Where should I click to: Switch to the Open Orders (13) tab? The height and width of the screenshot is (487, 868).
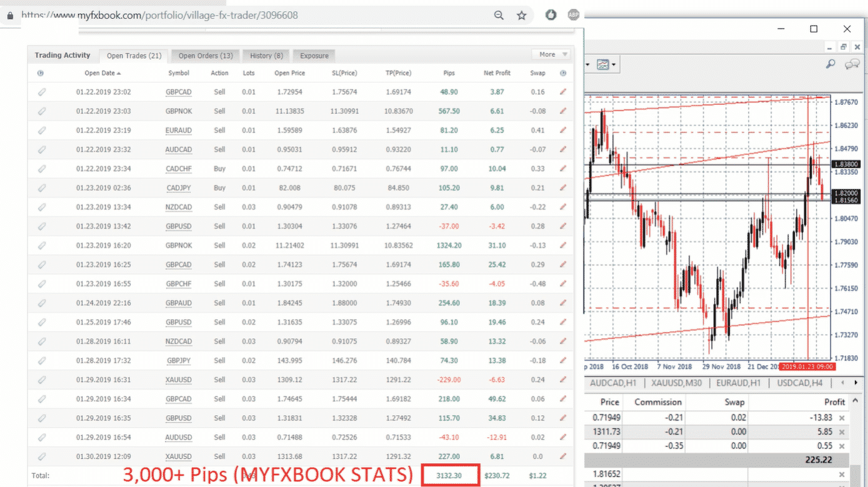(x=206, y=56)
